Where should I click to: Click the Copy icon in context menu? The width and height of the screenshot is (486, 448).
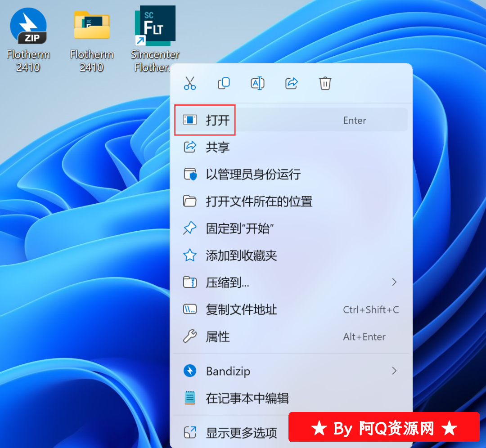click(224, 83)
